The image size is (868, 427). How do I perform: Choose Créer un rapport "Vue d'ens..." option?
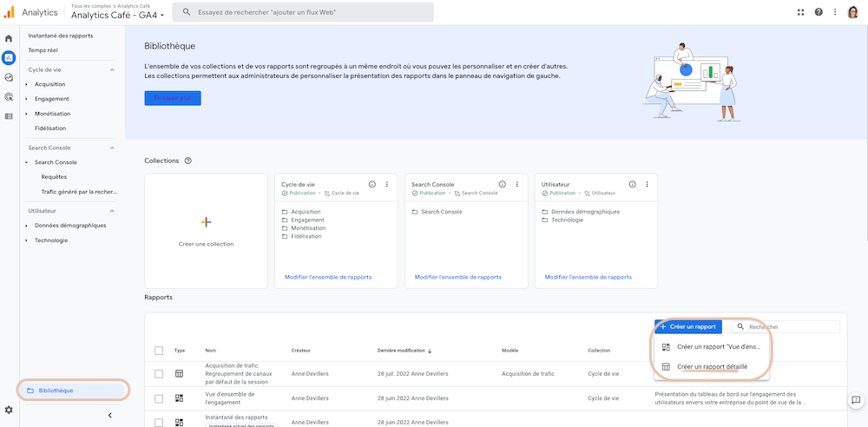712,346
